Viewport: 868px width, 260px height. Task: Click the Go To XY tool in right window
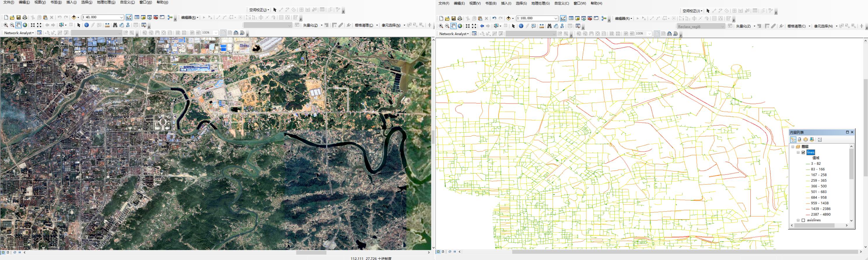pyautogui.click(x=562, y=26)
